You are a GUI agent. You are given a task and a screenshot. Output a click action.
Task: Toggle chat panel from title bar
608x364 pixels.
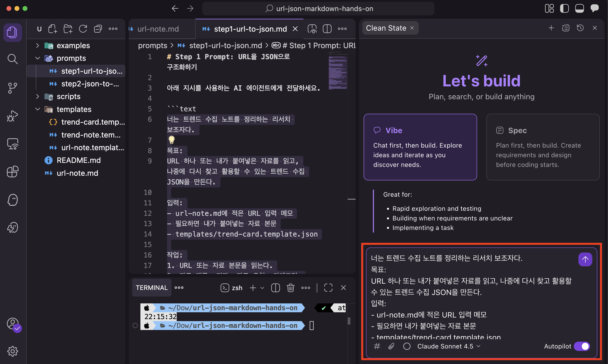pyautogui.click(x=594, y=9)
